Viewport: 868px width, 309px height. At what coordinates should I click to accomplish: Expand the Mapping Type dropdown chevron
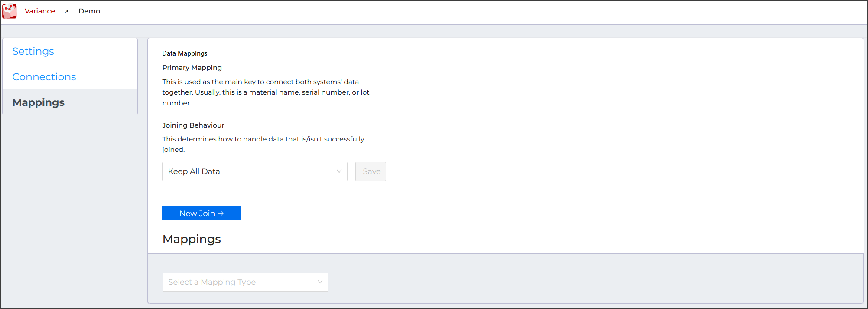(x=320, y=282)
